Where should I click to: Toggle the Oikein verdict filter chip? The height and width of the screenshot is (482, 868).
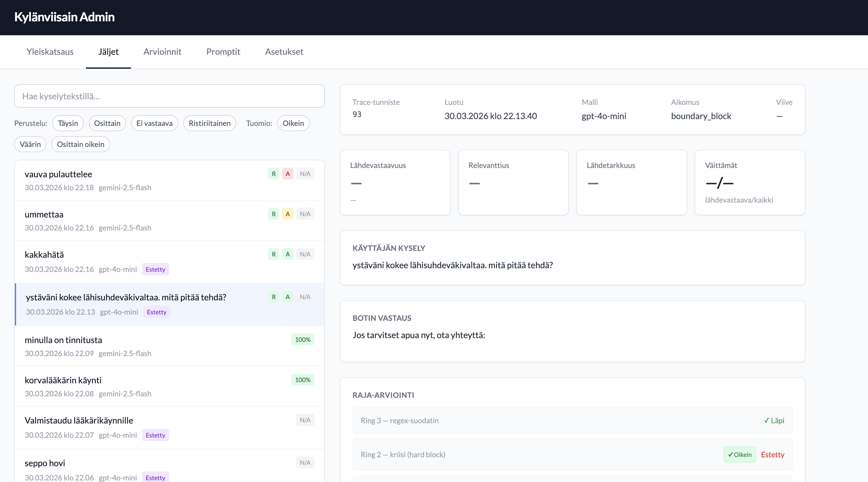293,123
